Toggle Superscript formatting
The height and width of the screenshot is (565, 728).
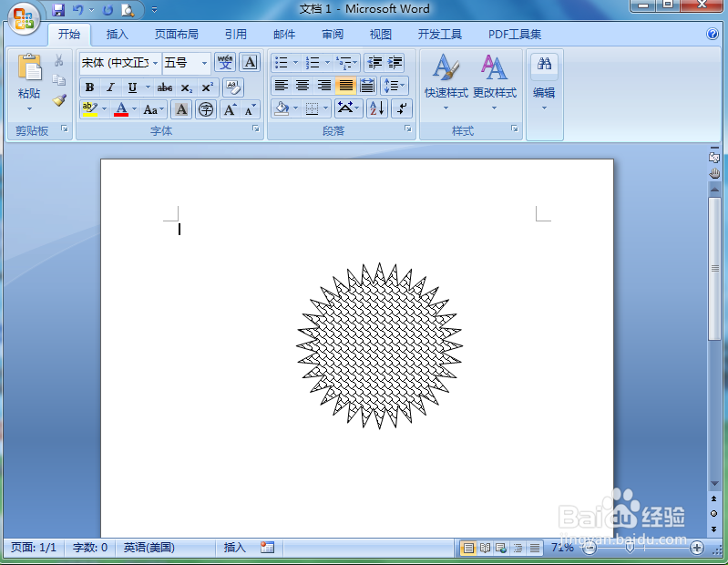pyautogui.click(x=207, y=87)
